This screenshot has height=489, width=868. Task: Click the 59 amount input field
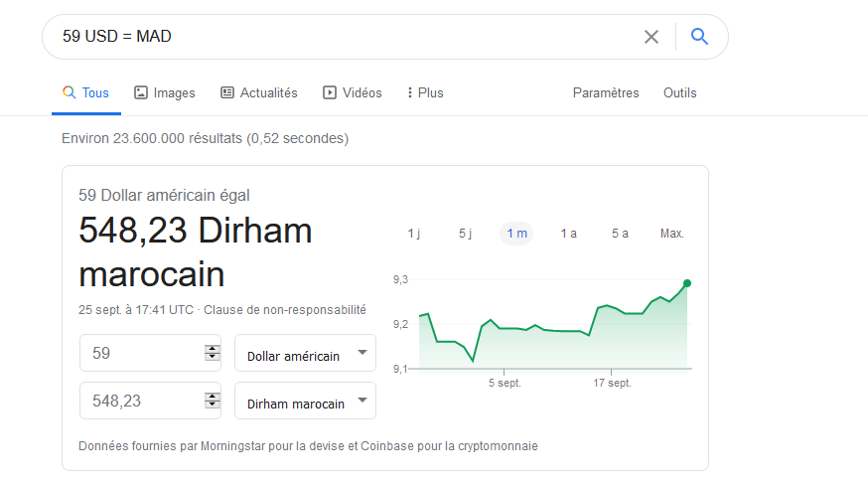(139, 353)
